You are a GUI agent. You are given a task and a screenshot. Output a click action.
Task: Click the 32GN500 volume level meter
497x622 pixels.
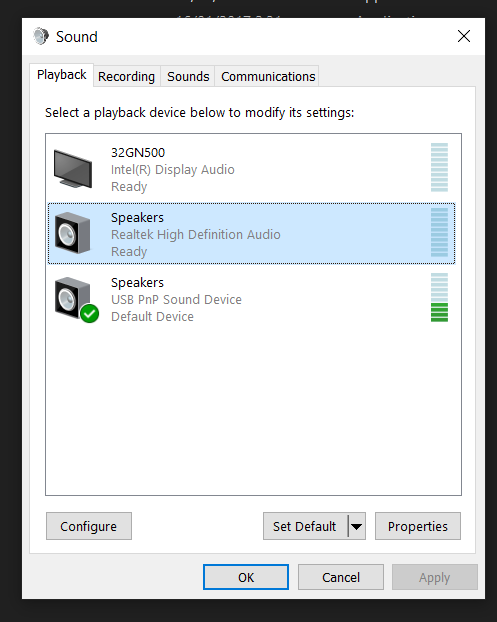439,167
